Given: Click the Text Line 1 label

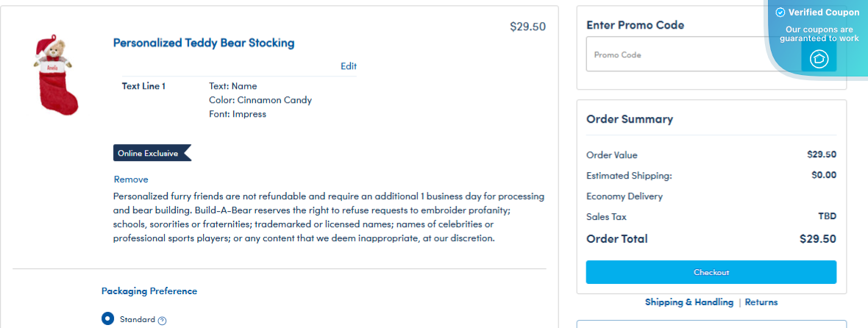Looking at the screenshot, I should 143,86.
